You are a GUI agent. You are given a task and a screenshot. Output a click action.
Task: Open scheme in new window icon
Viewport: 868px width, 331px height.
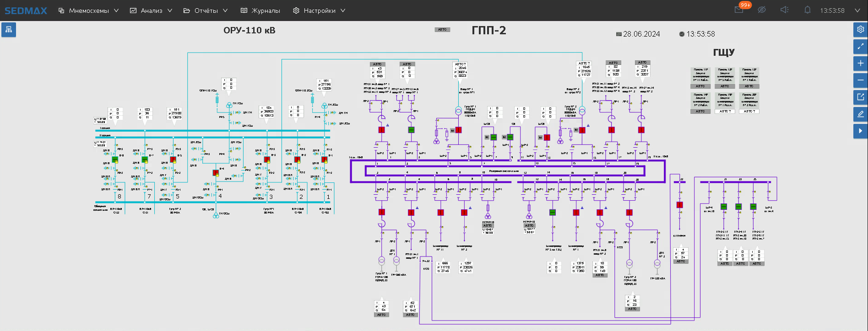860,97
